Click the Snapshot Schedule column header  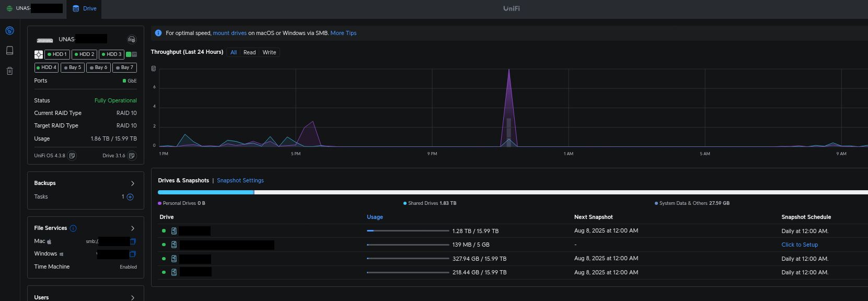pos(806,217)
